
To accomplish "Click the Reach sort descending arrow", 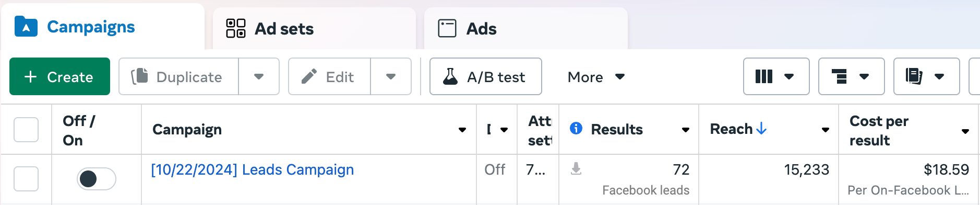I will [x=761, y=129].
